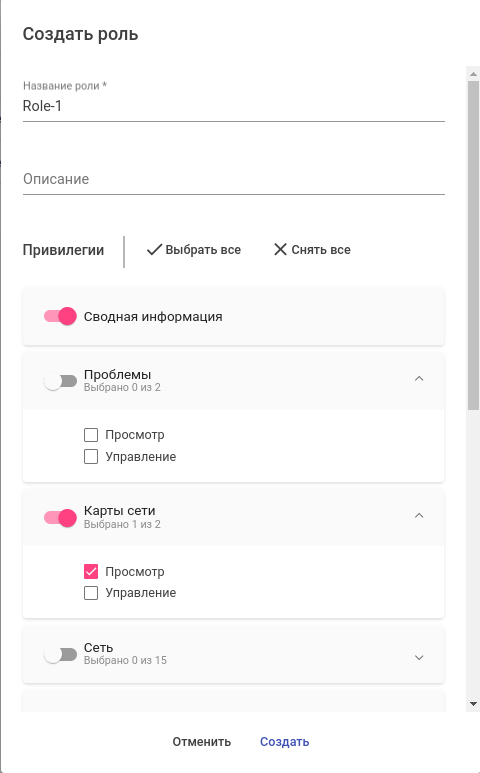Check Просмотр under Проблемы

[91, 435]
